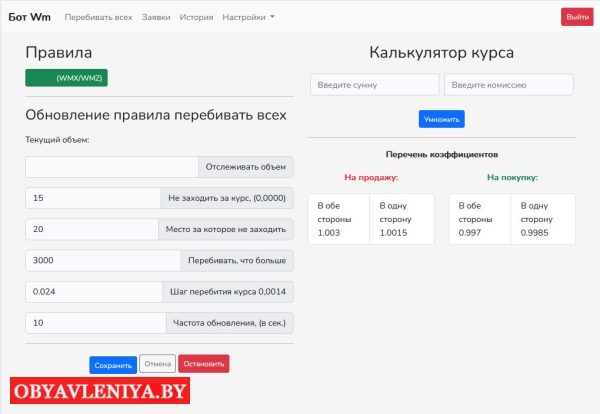Click the Бот Wm brand logo
The image size is (600, 414).
click(x=29, y=17)
